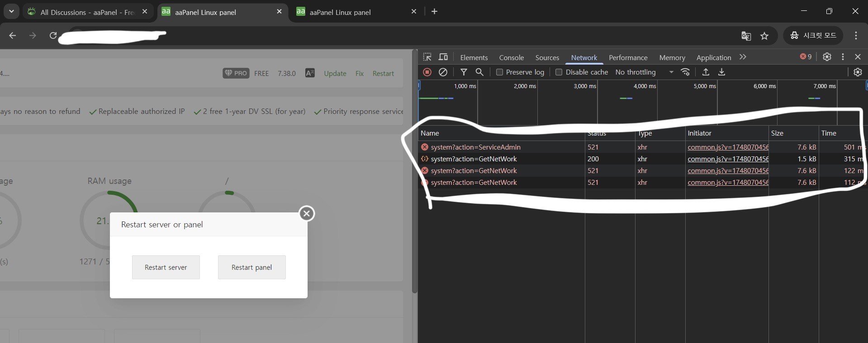Image resolution: width=868 pixels, height=343 pixels.
Task: Open network search magnifier
Action: (x=479, y=72)
